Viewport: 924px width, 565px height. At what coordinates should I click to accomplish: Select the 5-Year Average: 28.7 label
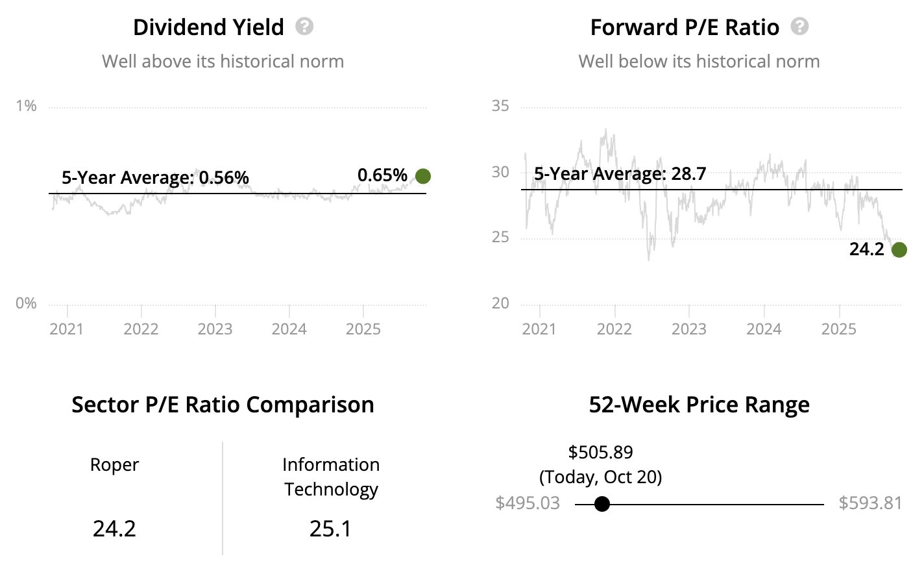tap(620, 173)
